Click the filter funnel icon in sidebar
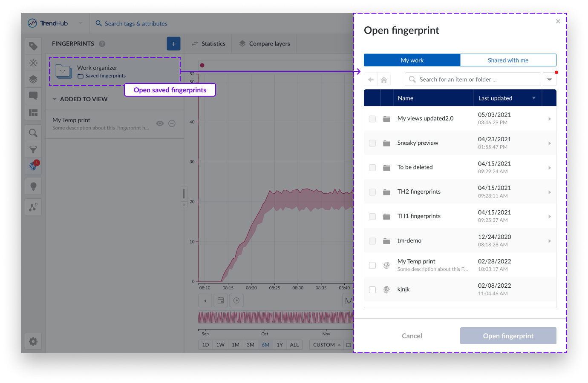 [33, 149]
